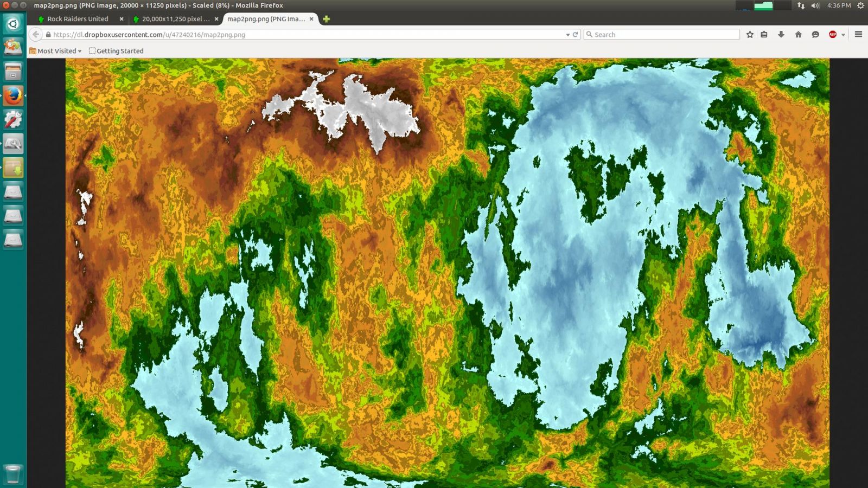The width and height of the screenshot is (868, 488).
Task: Open the first mounted drive in dock
Action: (13, 191)
